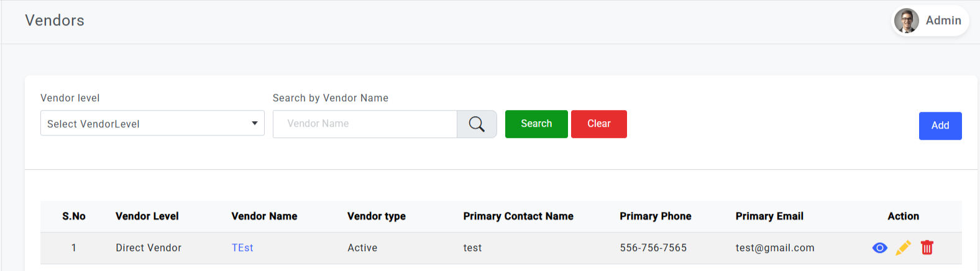Image resolution: width=980 pixels, height=271 pixels.
Task: Click the Admin profile avatar photo
Action: tap(906, 21)
